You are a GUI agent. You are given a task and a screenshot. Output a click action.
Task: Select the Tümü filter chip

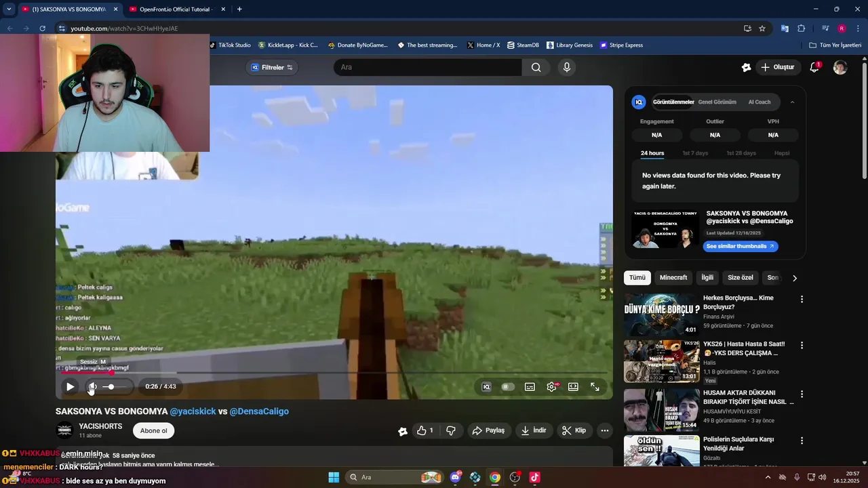[x=637, y=278]
